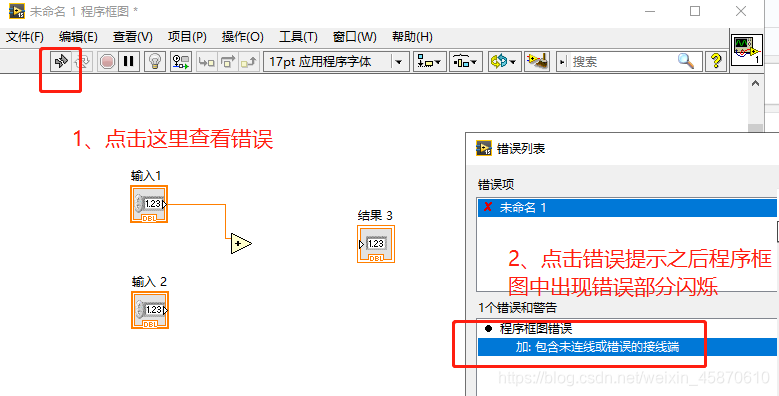The image size is (779, 396).
Task: Click the LabVIEW icon in the title bar
Action: (16, 11)
